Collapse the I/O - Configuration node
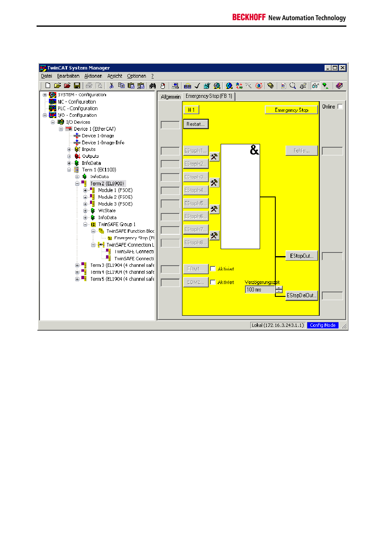Image resolution: width=392 pixels, height=555 pixels. click(x=45, y=116)
